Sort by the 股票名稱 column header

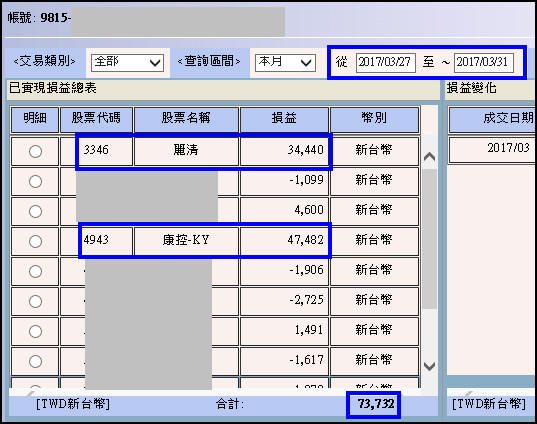coord(186,120)
